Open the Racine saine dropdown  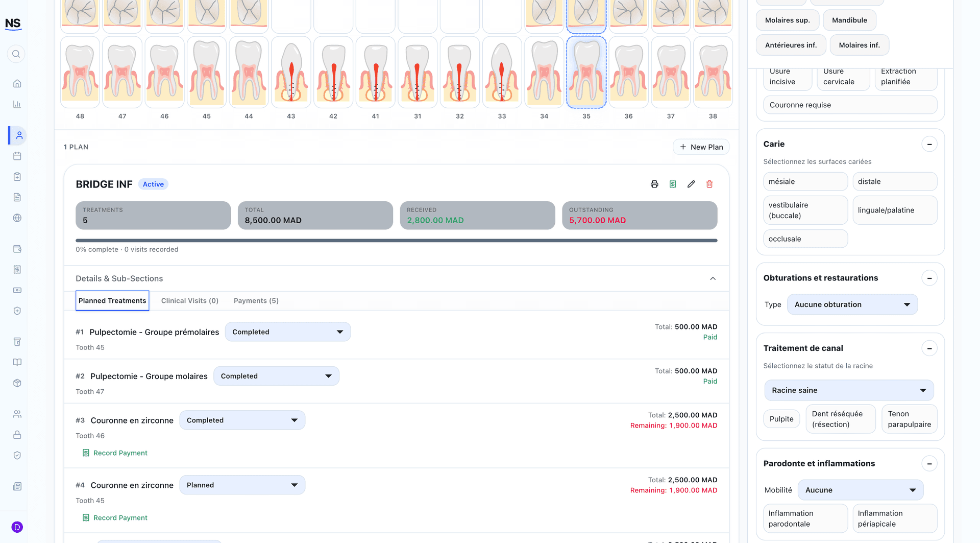849,390
